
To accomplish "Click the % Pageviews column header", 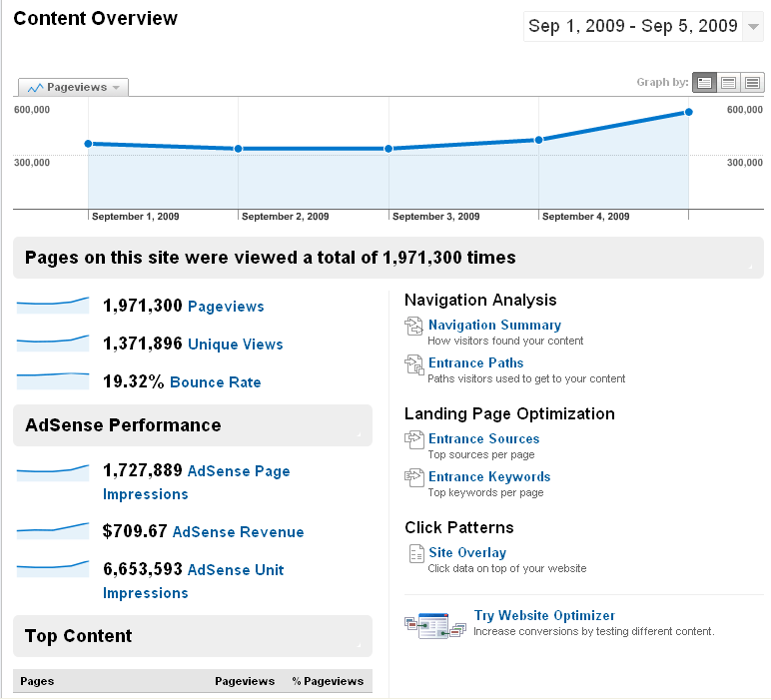I will pos(328,681).
